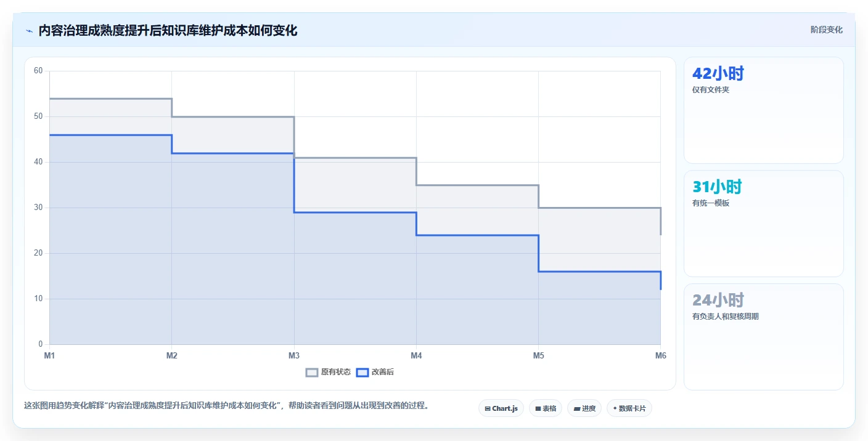868x441 pixels.
Task: Toggle the 原有状态 legend series
Action: [x=329, y=372]
